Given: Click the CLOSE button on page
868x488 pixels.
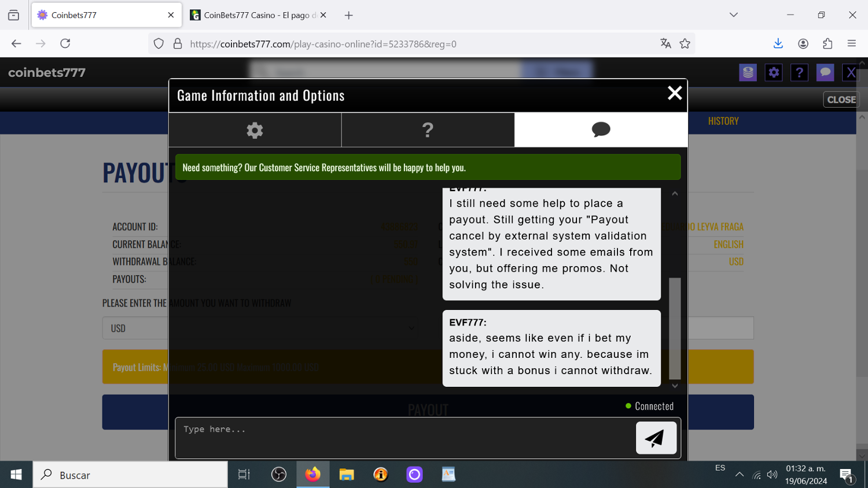Looking at the screenshot, I should [x=841, y=99].
